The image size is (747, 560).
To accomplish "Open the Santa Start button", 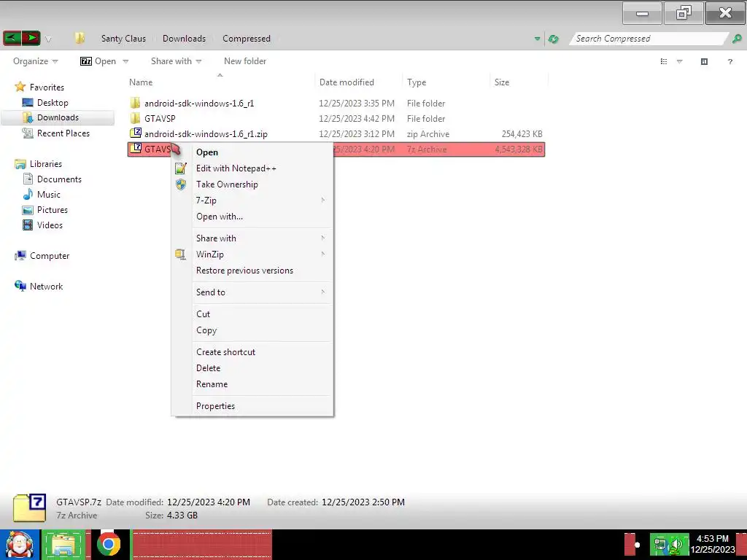I will (x=20, y=544).
